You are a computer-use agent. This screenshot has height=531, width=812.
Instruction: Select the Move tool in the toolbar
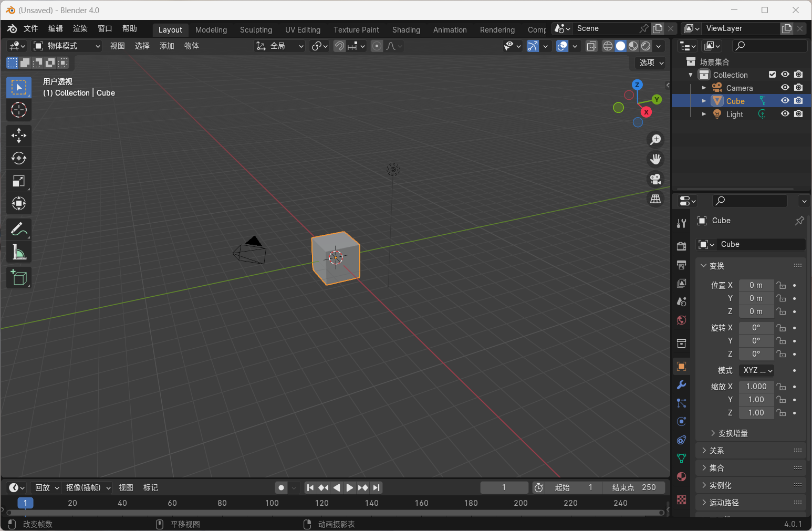[x=19, y=136]
